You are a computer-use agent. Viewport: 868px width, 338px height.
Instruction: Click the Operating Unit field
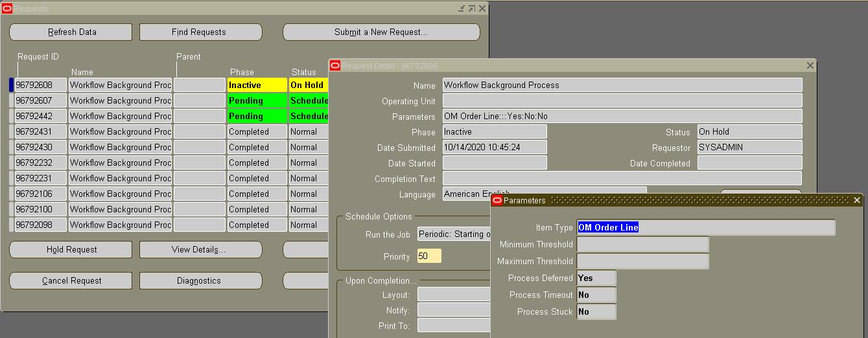(x=622, y=100)
